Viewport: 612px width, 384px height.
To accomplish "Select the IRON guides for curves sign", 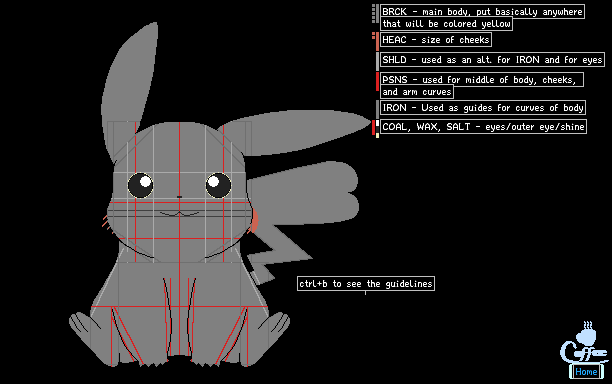I will click(x=483, y=108).
